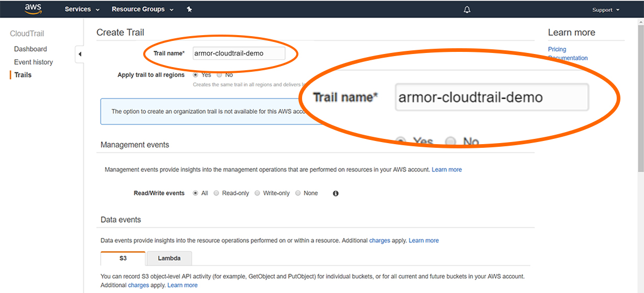The image size is (644, 293).
Task: Click the pin bookmark icon in navbar
Action: tap(189, 9)
